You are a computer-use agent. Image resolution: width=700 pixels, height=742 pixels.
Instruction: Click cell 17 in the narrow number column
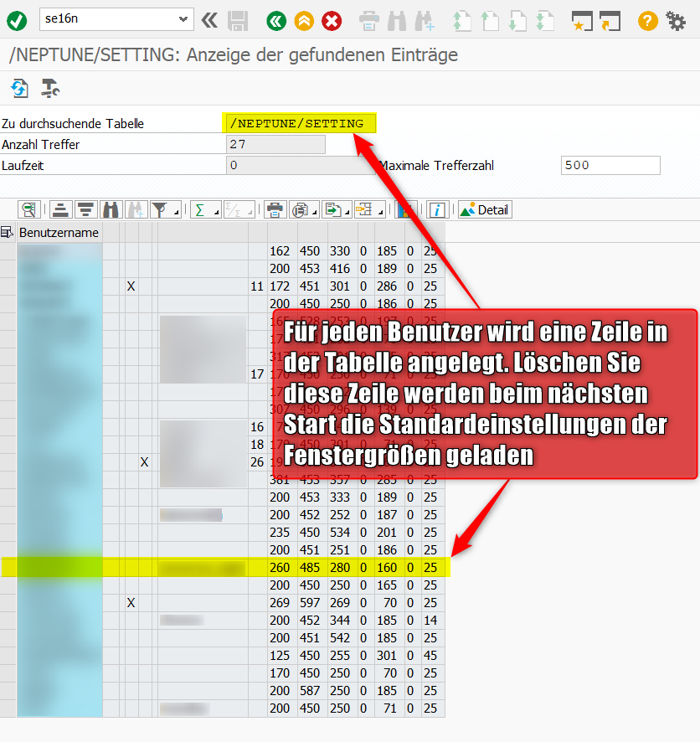(258, 374)
